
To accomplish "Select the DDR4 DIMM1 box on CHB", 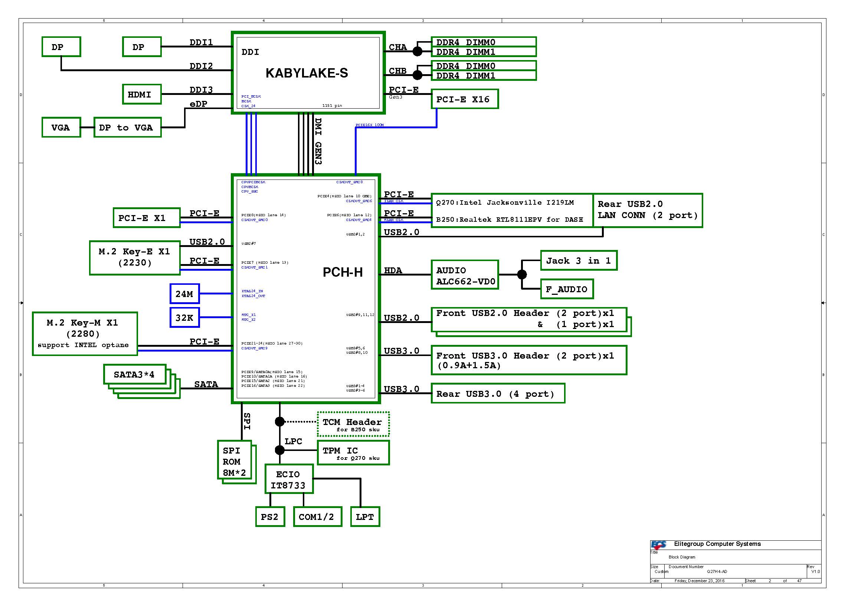I will click(484, 76).
